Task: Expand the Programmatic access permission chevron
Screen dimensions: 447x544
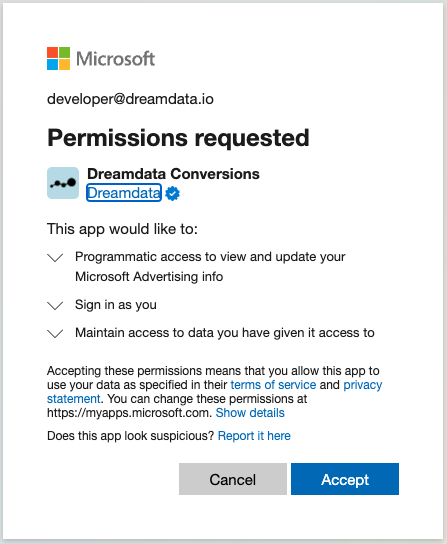Action: 55,258
